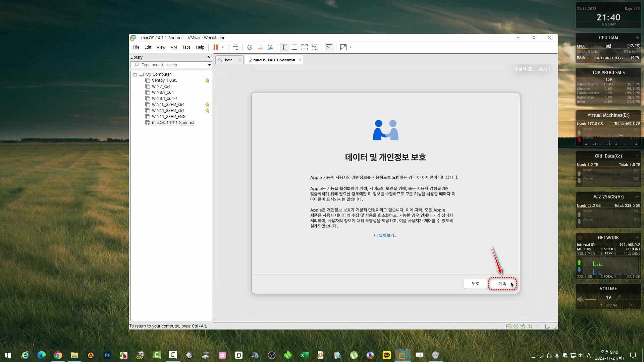
Task: Click the Send Ctrl+Alt+Del toolbar icon
Action: pyautogui.click(x=235, y=47)
